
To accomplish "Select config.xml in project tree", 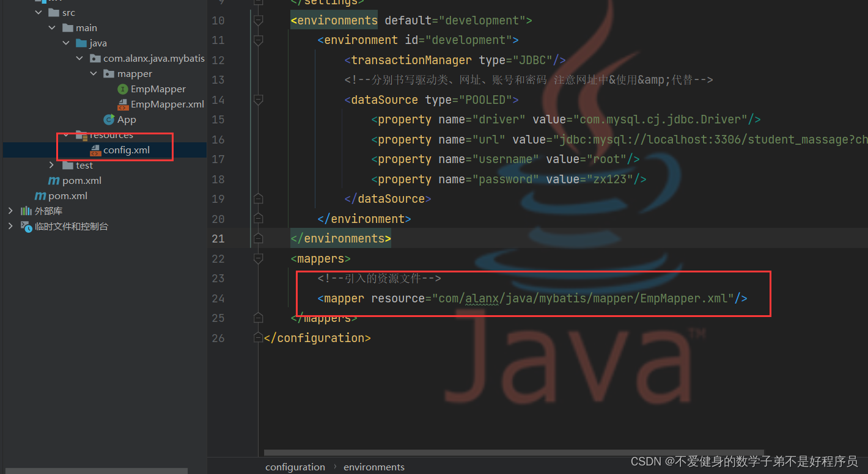I will click(127, 150).
